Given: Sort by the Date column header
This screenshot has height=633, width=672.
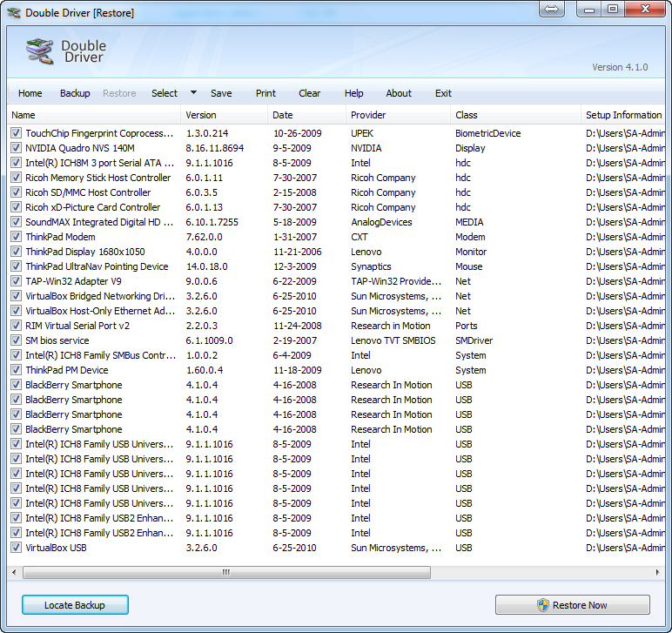Looking at the screenshot, I should pos(307,115).
